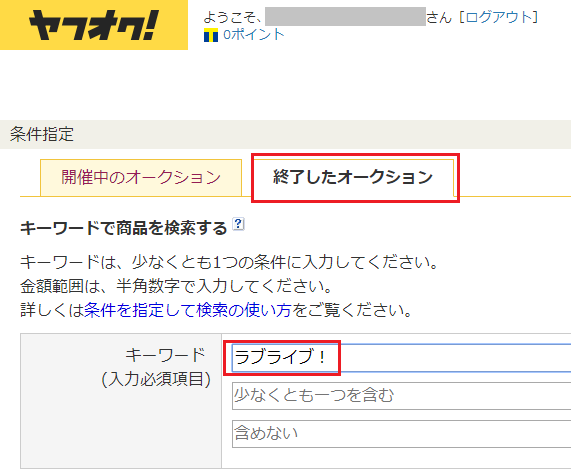This screenshot has height=469, width=571.
Task: Click the 含めない input field
Action: [x=401, y=434]
